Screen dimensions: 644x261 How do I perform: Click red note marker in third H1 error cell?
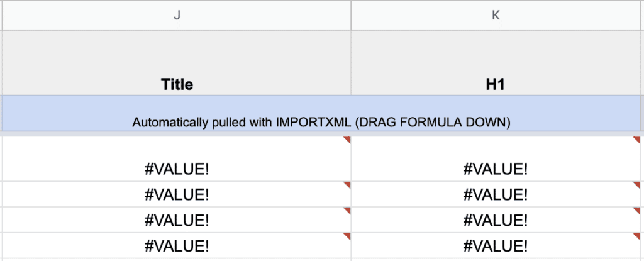coord(636,211)
